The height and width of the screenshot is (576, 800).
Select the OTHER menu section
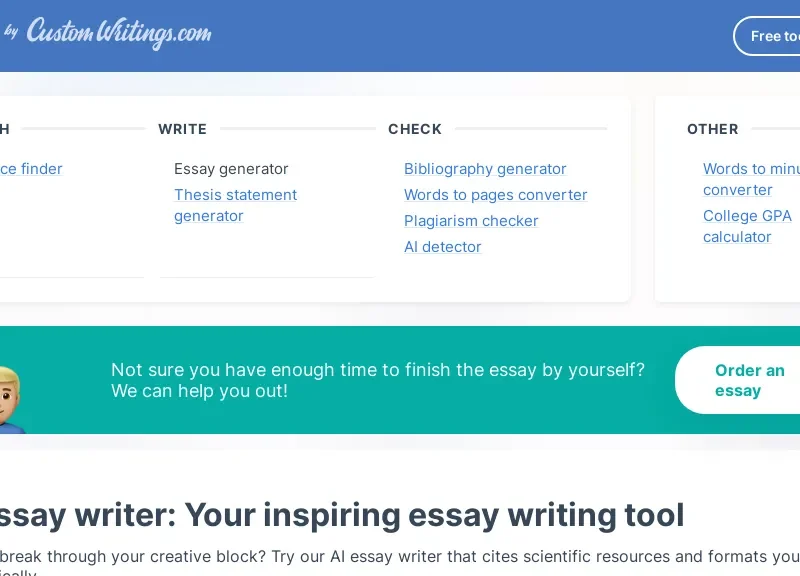click(712, 129)
